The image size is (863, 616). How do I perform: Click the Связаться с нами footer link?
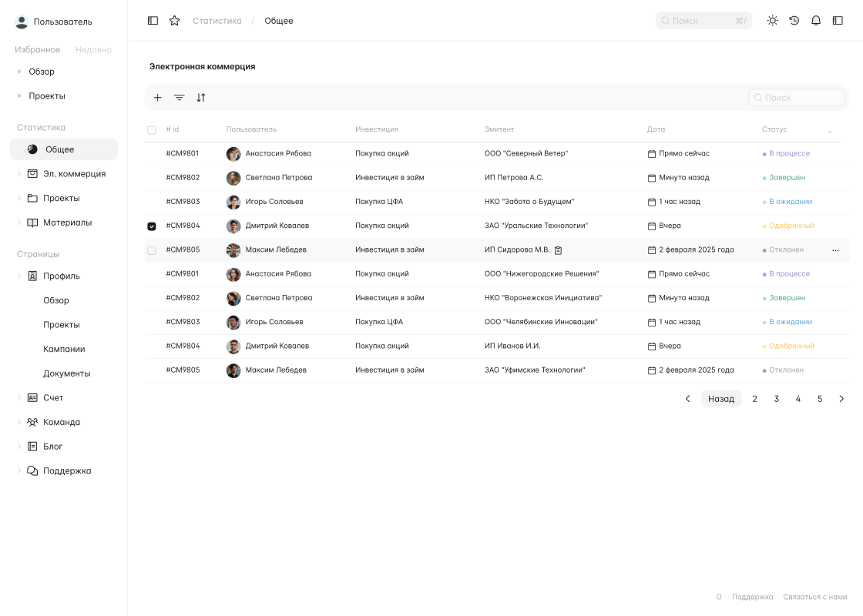pyautogui.click(x=814, y=597)
